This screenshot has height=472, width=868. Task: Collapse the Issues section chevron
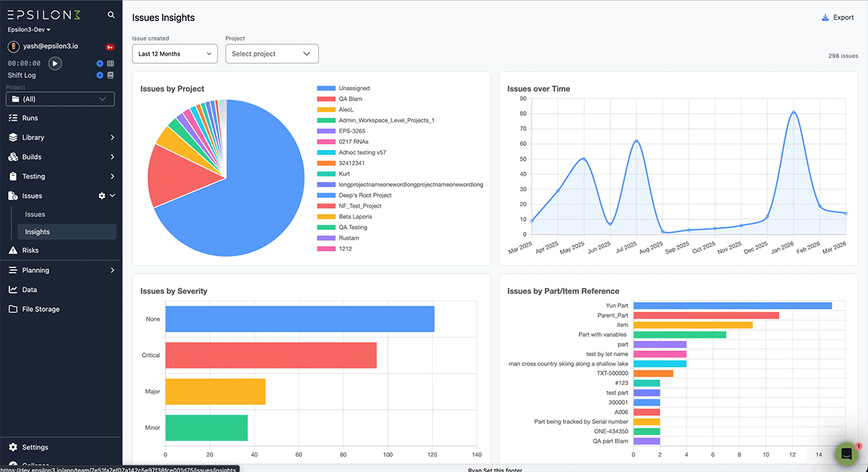[x=112, y=196]
